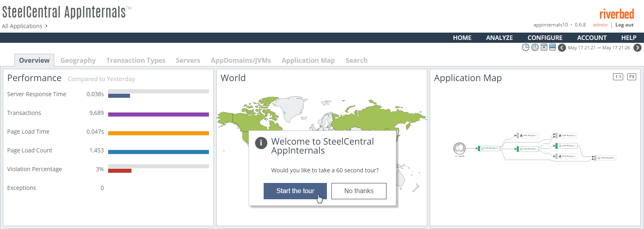This screenshot has width=644, height=229.
Task: Click the Server Response Time label
Action: point(37,94)
